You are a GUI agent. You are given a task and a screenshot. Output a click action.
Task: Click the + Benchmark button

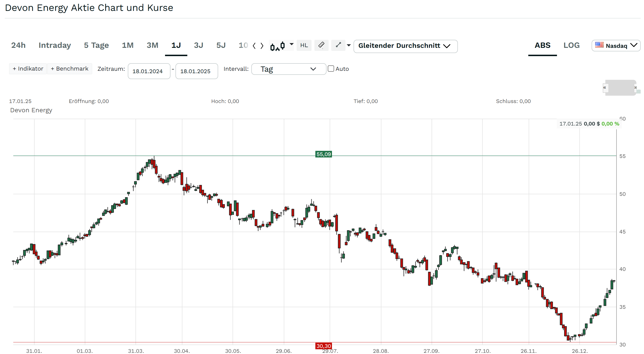pyautogui.click(x=69, y=69)
